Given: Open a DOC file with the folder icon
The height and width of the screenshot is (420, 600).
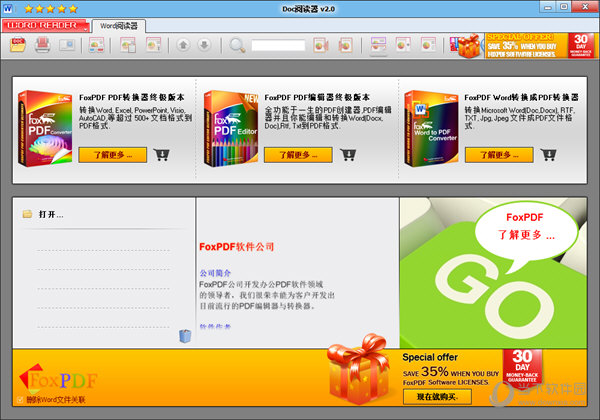Looking at the screenshot, I should pyautogui.click(x=18, y=45).
